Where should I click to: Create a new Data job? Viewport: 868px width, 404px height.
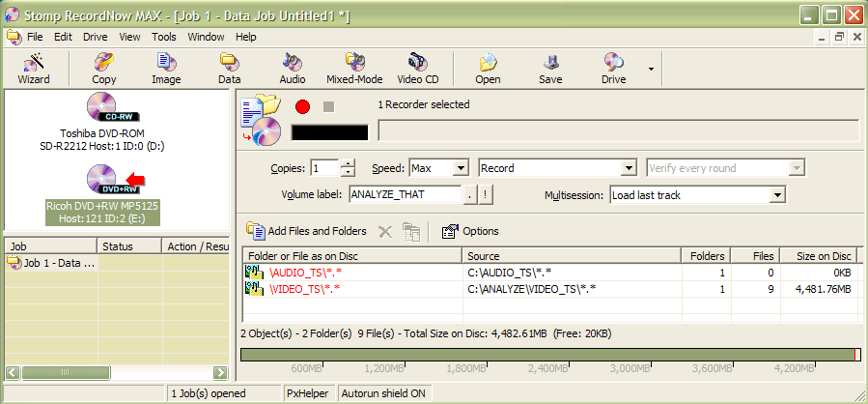point(229,69)
